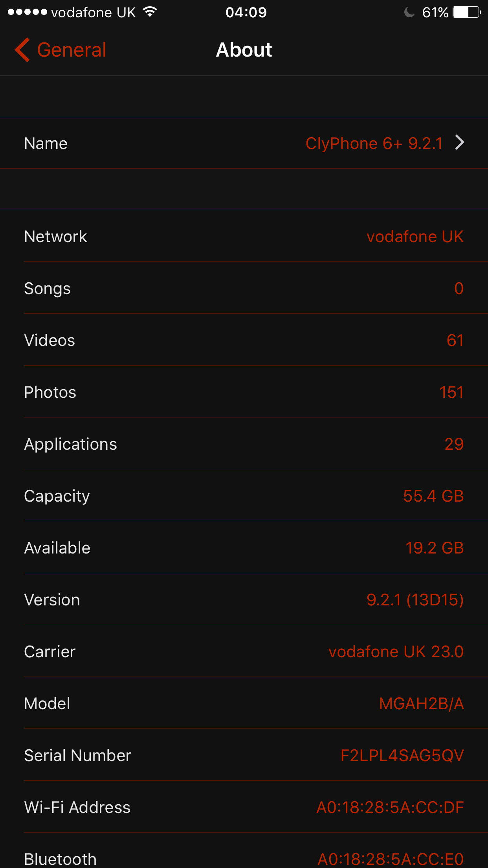Tap the Applications row

click(x=244, y=444)
